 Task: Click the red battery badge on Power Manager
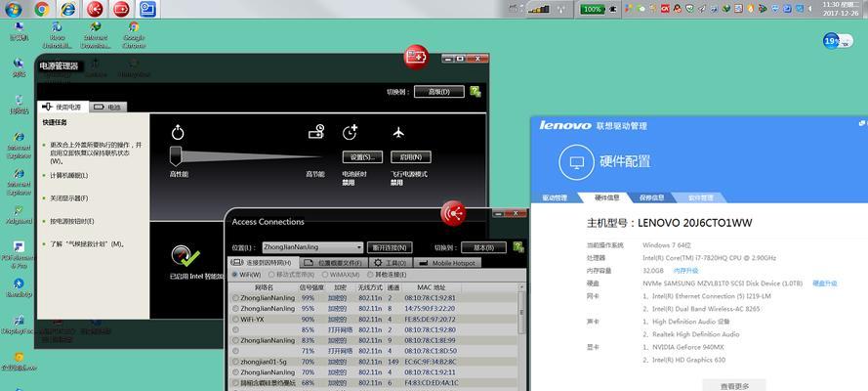pos(416,57)
